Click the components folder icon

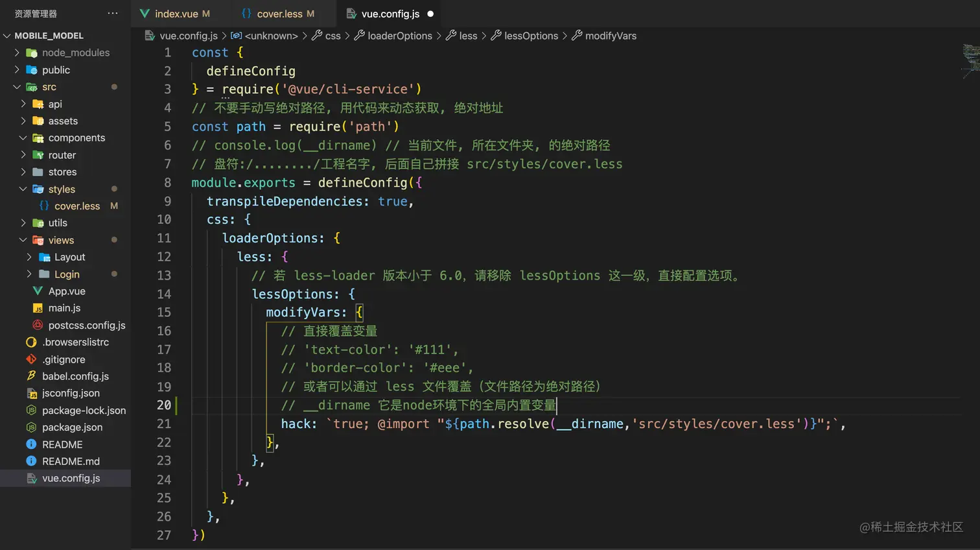tap(38, 138)
